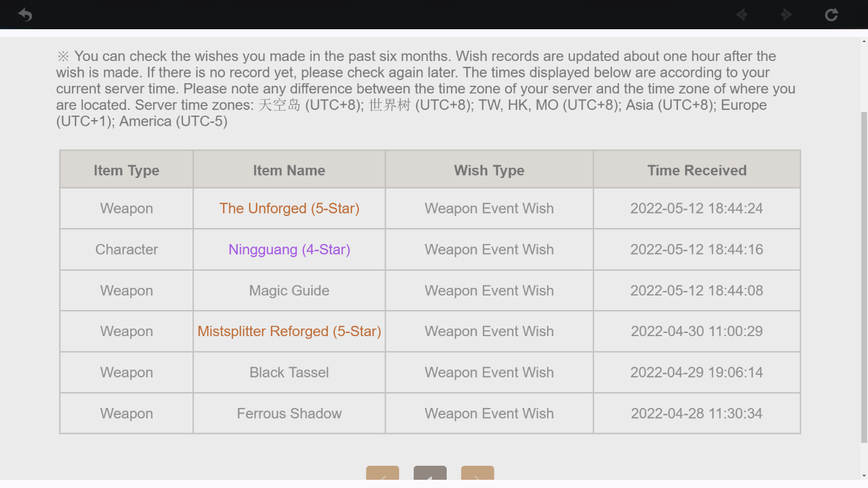Select the Magic Guide weapon cell
Image resolution: width=868 pixels, height=488 pixels.
[289, 291]
